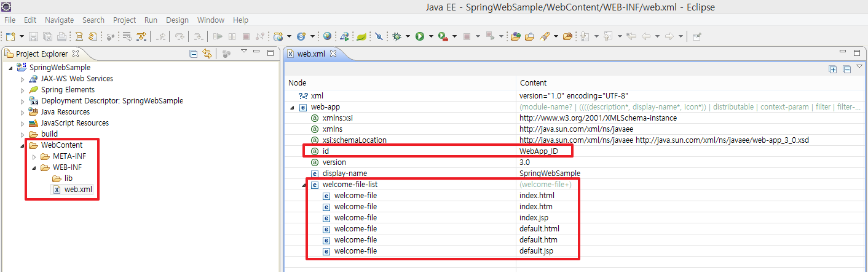Click the default.html welcome-file value

(x=539, y=229)
